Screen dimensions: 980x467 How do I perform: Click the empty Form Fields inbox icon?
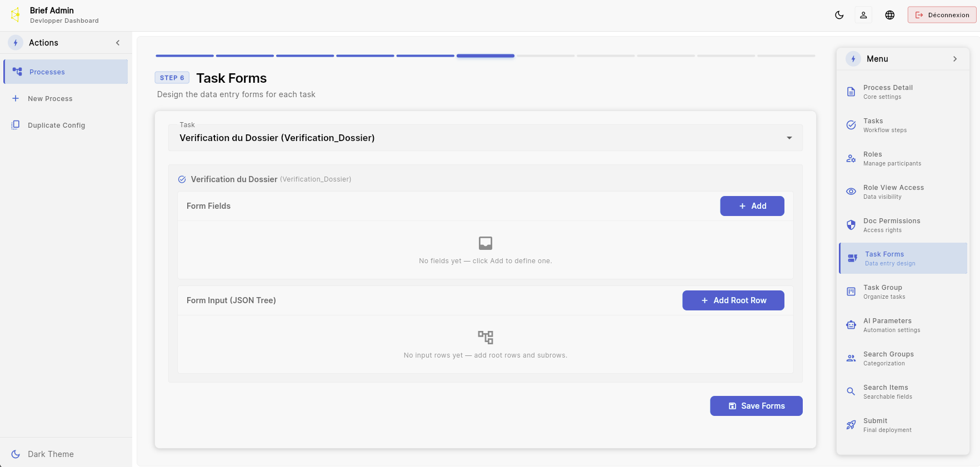click(x=486, y=243)
